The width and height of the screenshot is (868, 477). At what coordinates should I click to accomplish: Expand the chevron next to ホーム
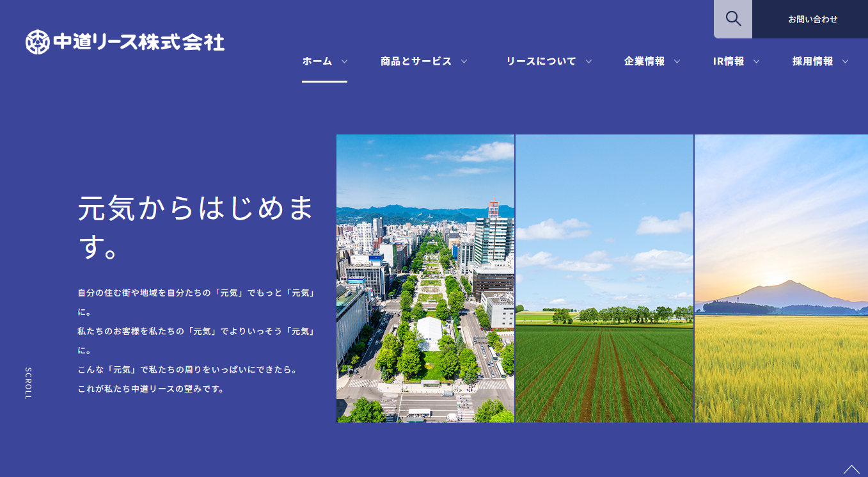(x=344, y=61)
